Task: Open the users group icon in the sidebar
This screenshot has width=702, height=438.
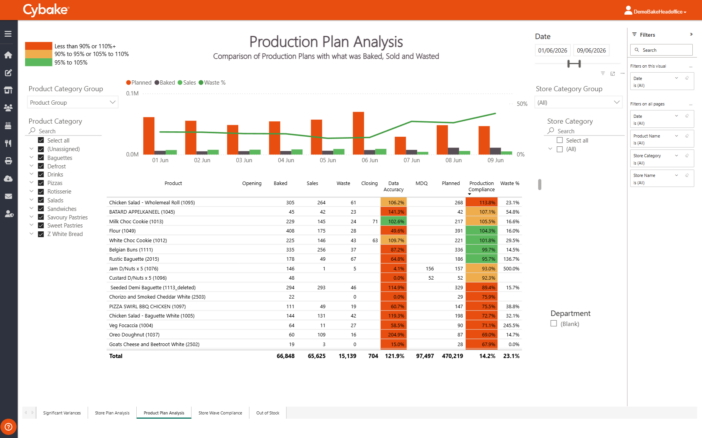Action: [x=8, y=108]
